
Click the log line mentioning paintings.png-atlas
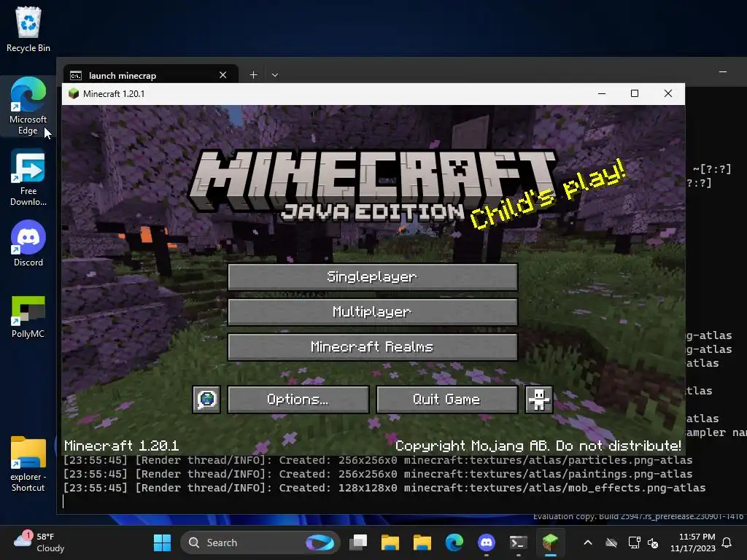(x=378, y=474)
